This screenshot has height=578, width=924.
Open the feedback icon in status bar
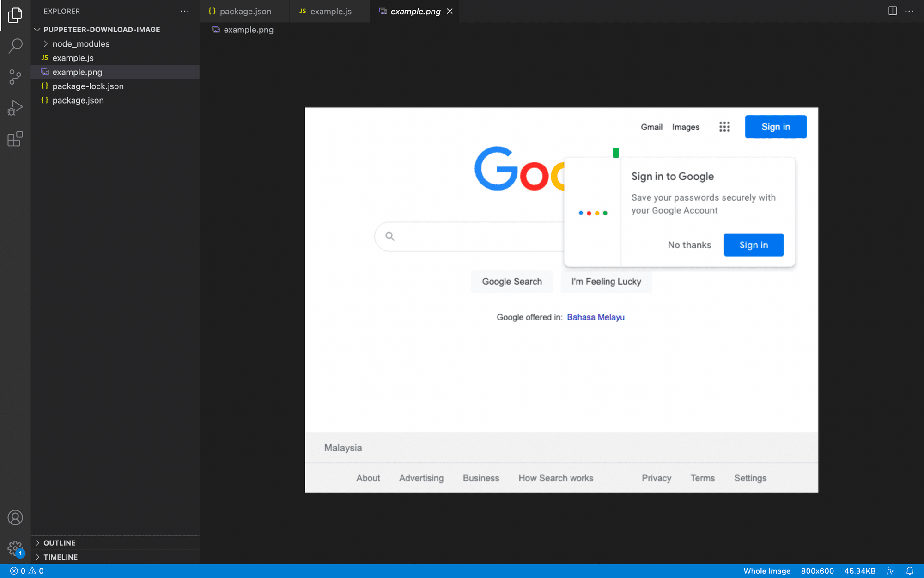[x=891, y=571]
